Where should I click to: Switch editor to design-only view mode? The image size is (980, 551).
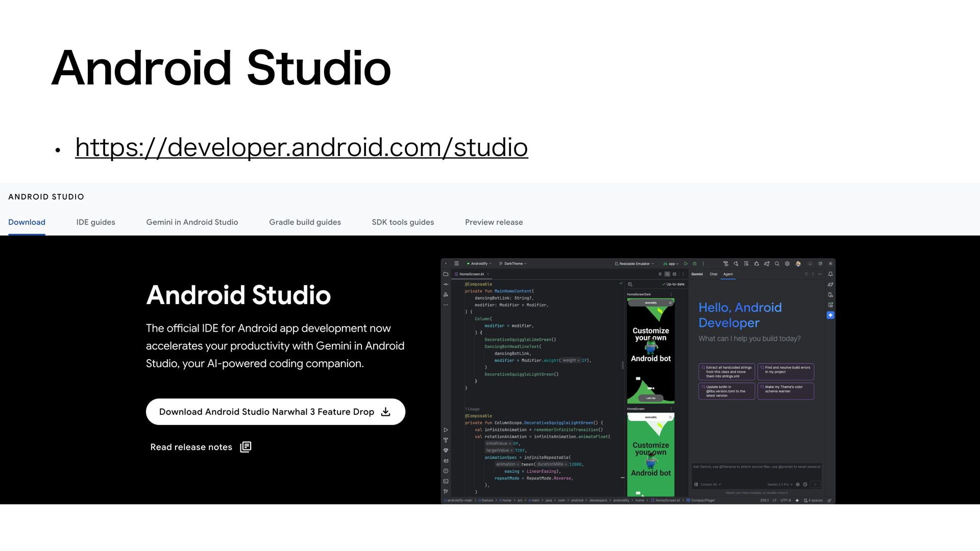point(674,274)
